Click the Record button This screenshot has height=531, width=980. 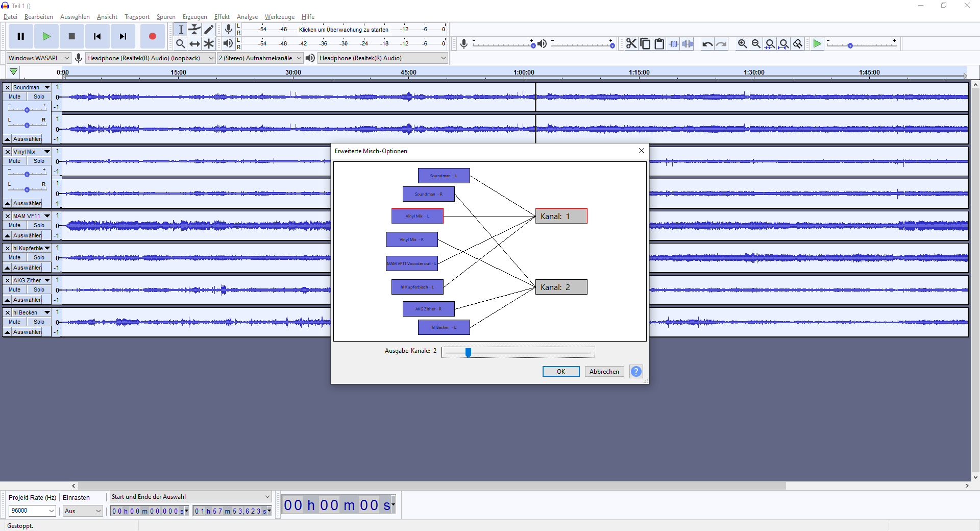click(152, 36)
